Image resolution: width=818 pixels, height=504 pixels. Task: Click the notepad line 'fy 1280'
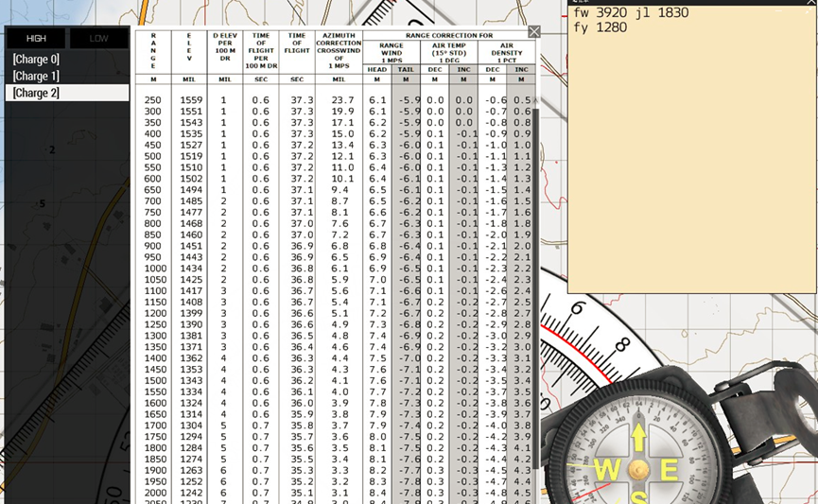[x=600, y=27]
